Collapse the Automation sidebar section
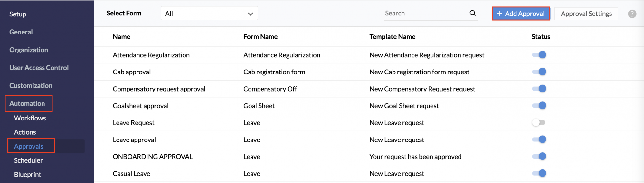Image resolution: width=644 pixels, height=183 pixels. pyautogui.click(x=27, y=103)
